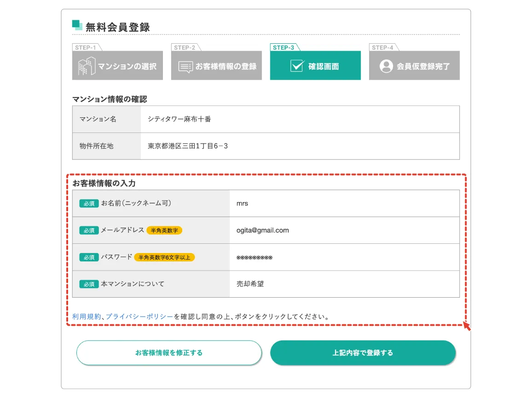The height and width of the screenshot is (403, 532).
Task: Click the 必須 badge beside メールアドレス
Action: coord(89,230)
